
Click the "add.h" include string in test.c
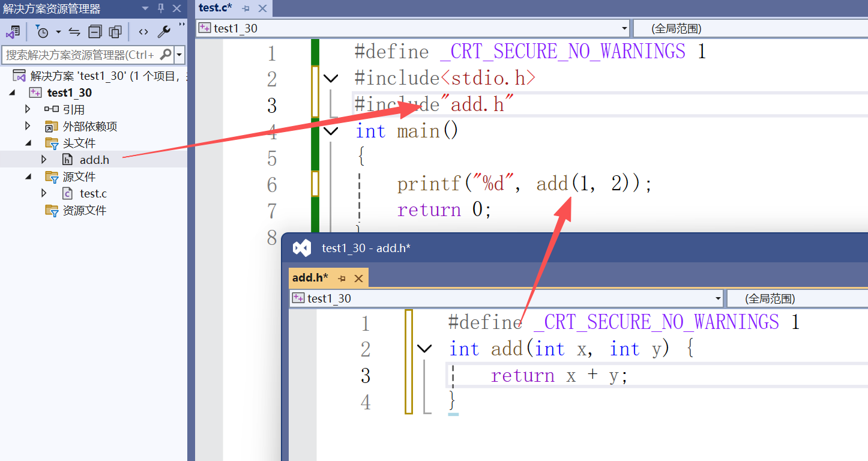(x=478, y=104)
